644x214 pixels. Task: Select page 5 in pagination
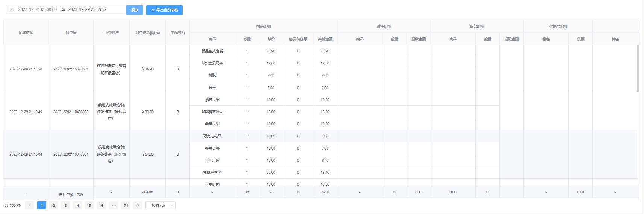[90, 205]
